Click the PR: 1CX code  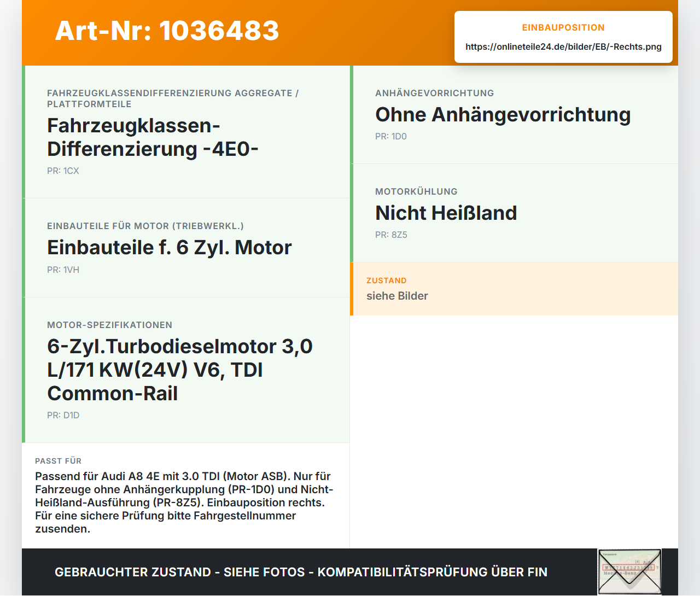pyautogui.click(x=63, y=171)
